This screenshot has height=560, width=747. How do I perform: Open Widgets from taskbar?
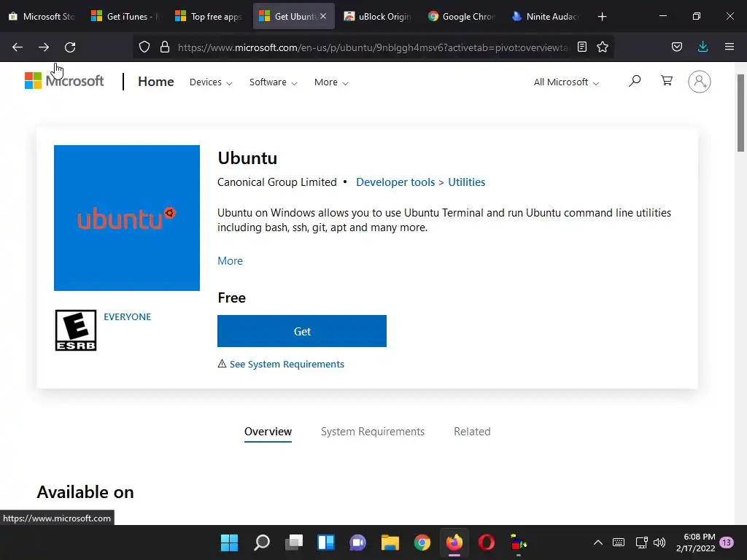coord(326,542)
